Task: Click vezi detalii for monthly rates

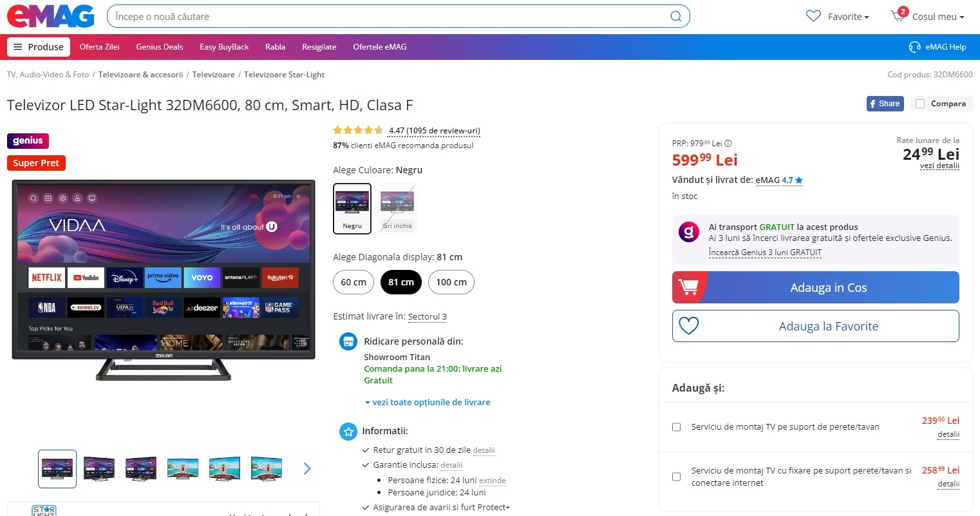Action: (939, 166)
